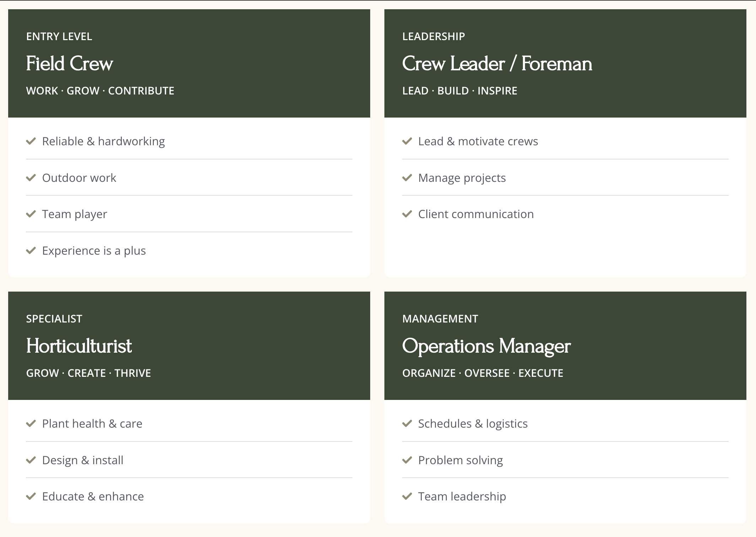Click the text 'Lead & motivate crews'
Viewport: 756px width, 537px height.
pos(478,141)
